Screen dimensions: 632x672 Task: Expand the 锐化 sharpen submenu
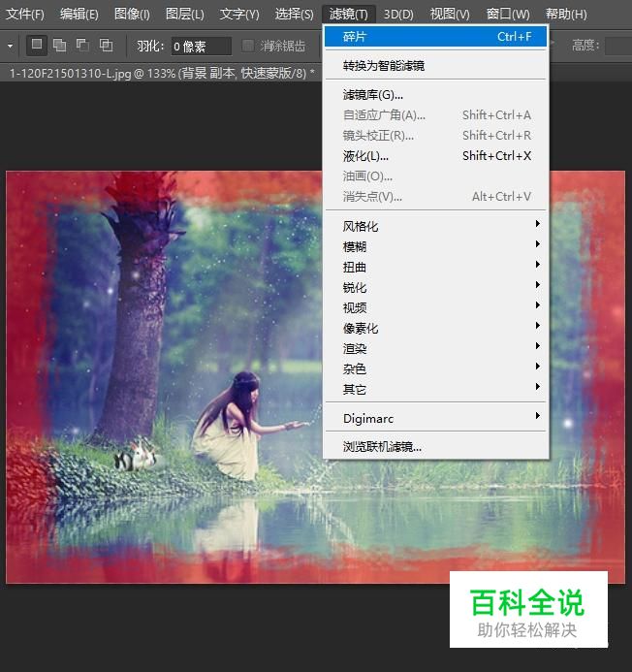coord(435,287)
